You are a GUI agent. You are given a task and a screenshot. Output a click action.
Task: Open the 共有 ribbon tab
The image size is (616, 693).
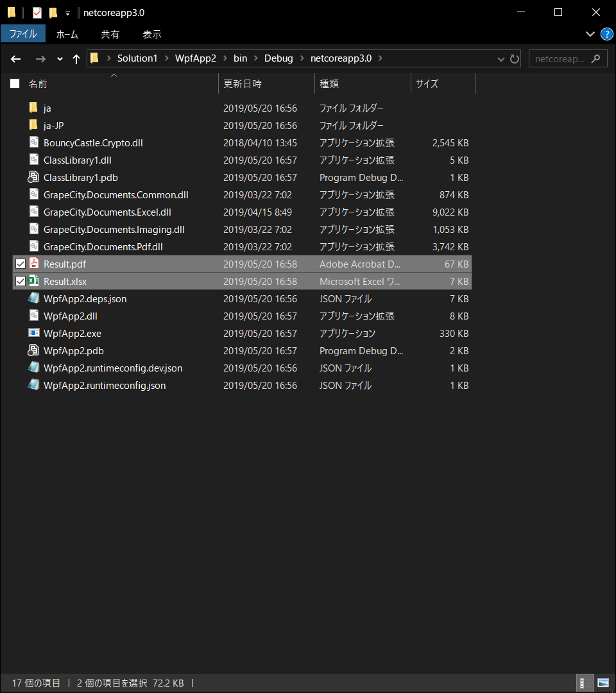[110, 34]
